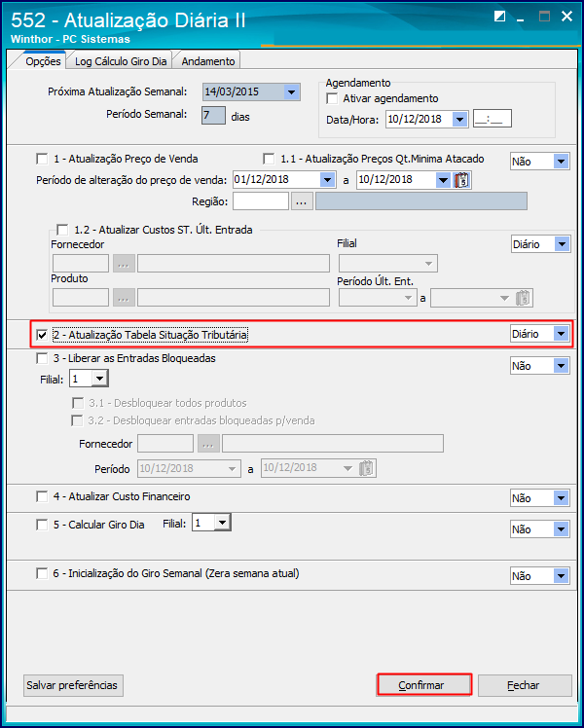Open Agendamento Data/Hora date dropdown
The image size is (584, 728).
pos(459,120)
